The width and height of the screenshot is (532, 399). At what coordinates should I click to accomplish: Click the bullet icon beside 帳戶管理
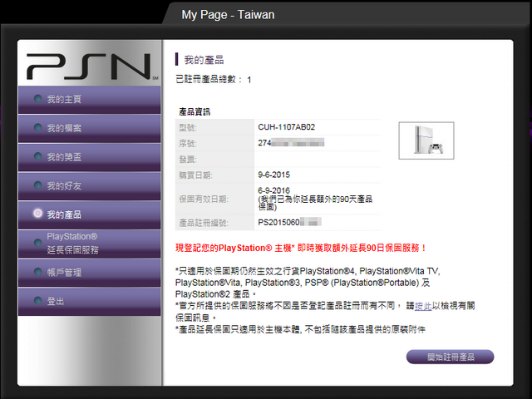pos(37,272)
